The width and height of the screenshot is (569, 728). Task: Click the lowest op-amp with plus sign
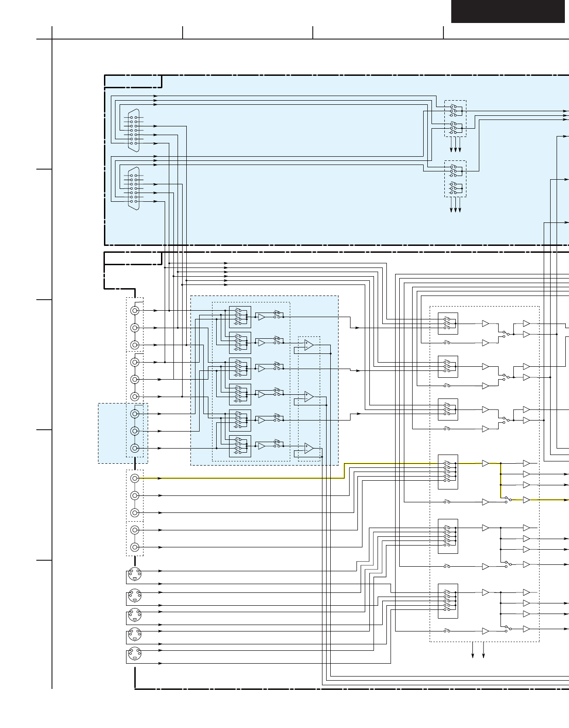[309, 448]
